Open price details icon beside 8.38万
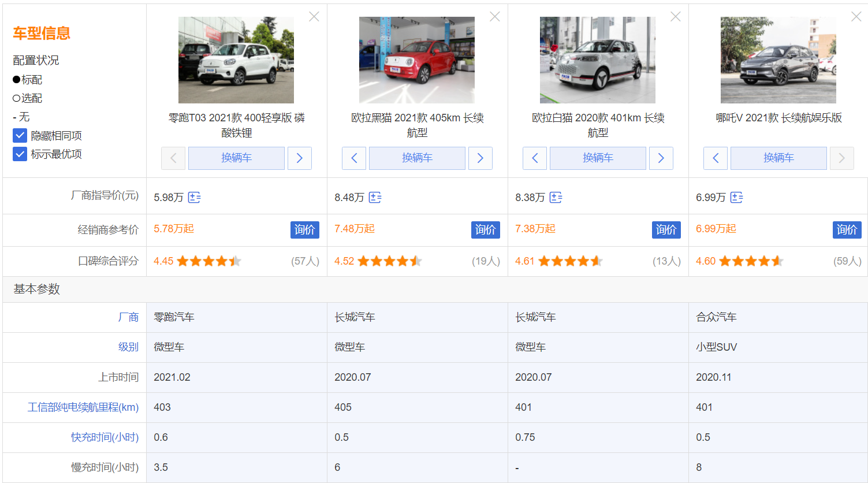This screenshot has width=868, height=483. (556, 198)
